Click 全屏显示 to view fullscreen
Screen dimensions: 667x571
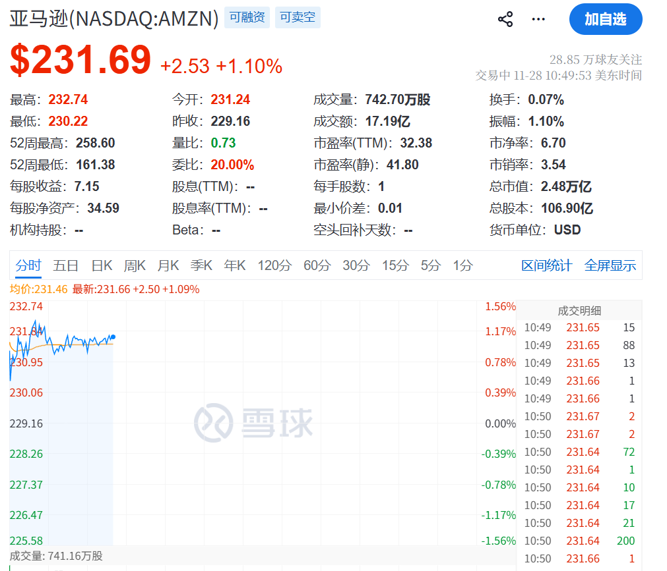pos(610,265)
